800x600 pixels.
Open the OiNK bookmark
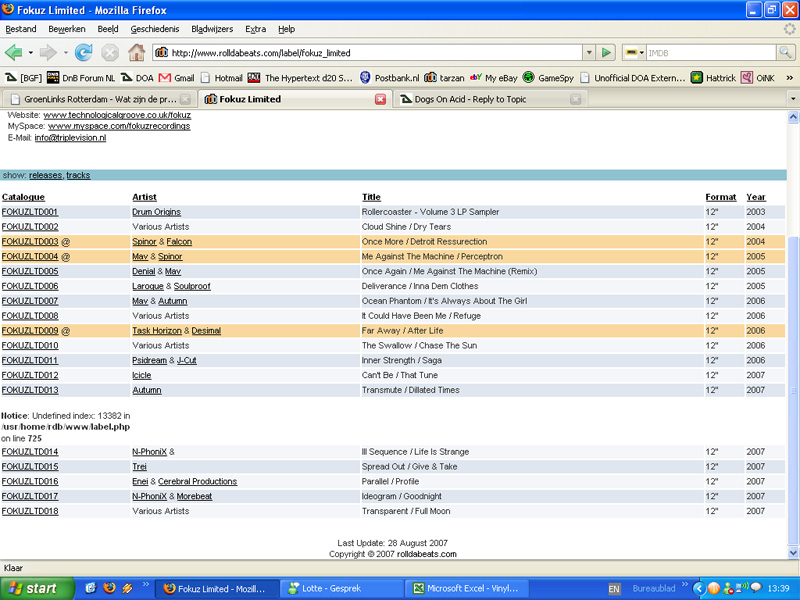(x=758, y=78)
